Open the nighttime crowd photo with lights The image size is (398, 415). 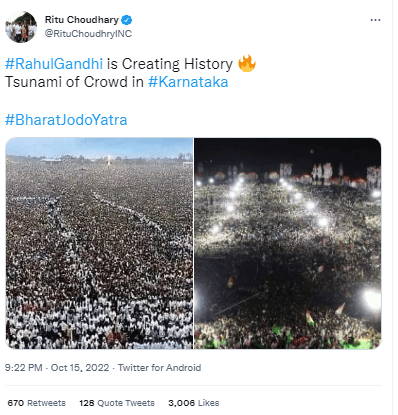pos(288,243)
